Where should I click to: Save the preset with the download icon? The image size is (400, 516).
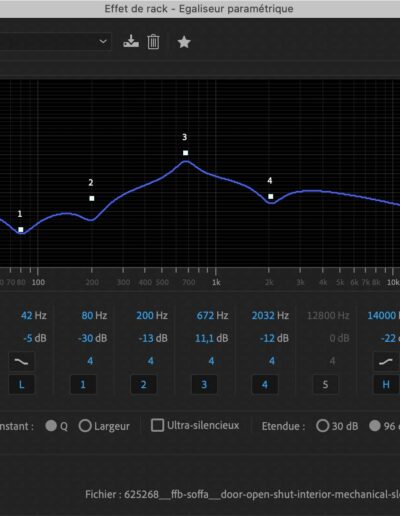point(131,42)
